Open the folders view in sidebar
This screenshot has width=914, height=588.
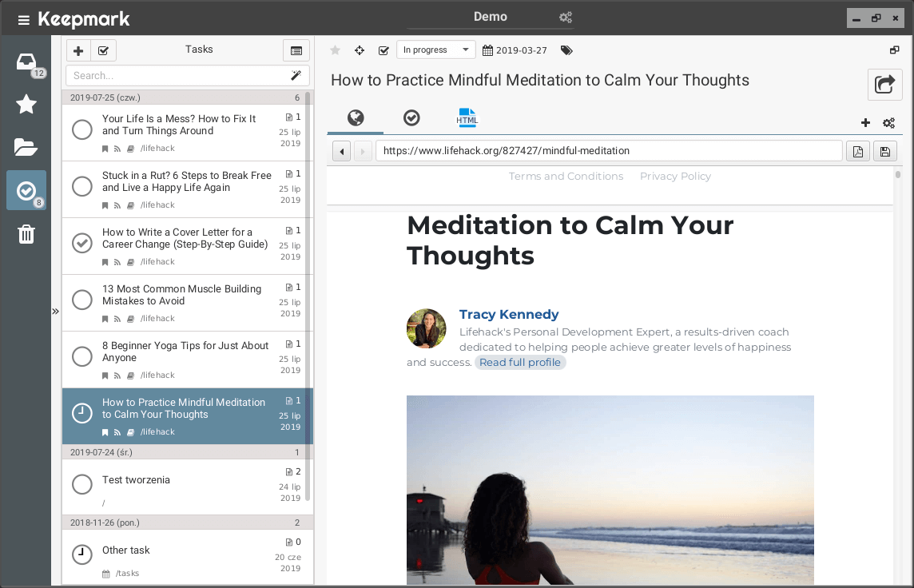(26, 147)
